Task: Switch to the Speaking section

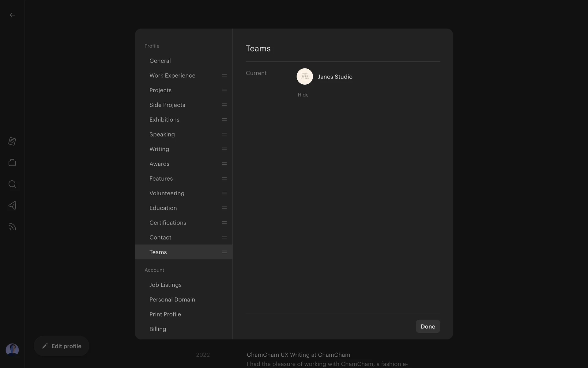Action: point(162,134)
